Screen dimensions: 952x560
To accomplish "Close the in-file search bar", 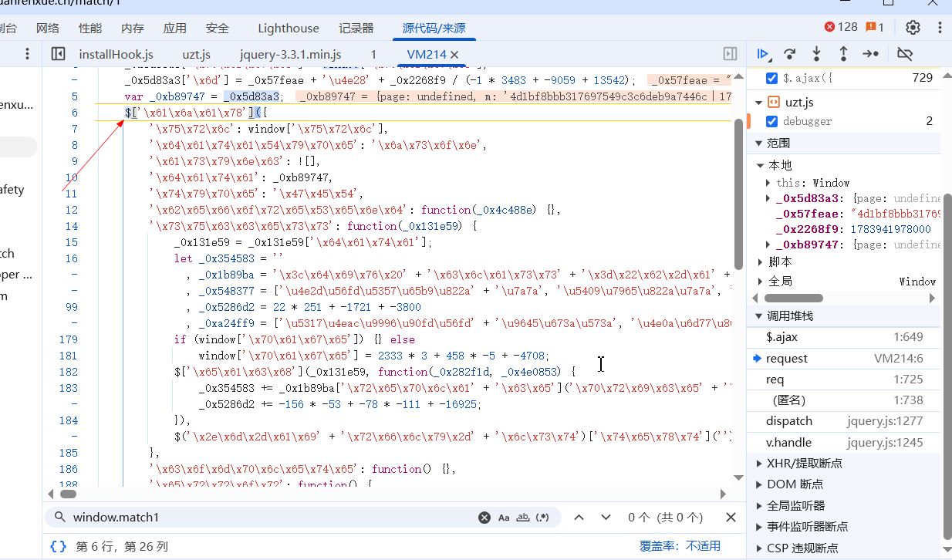I will coord(731,518).
